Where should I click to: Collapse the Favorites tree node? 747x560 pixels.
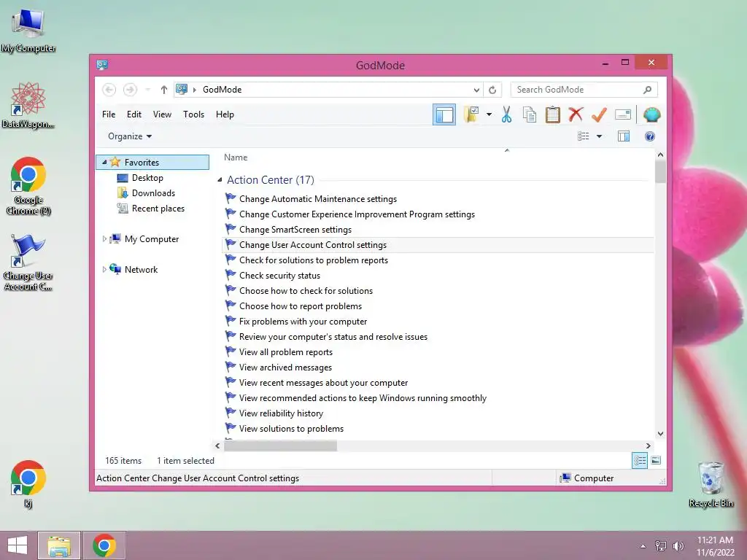pos(104,163)
